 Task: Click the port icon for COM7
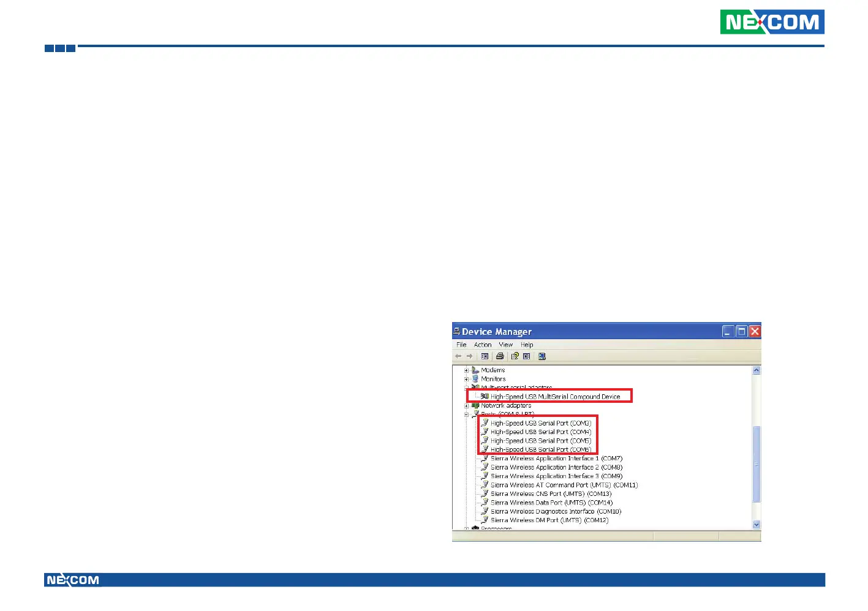[x=485, y=458]
